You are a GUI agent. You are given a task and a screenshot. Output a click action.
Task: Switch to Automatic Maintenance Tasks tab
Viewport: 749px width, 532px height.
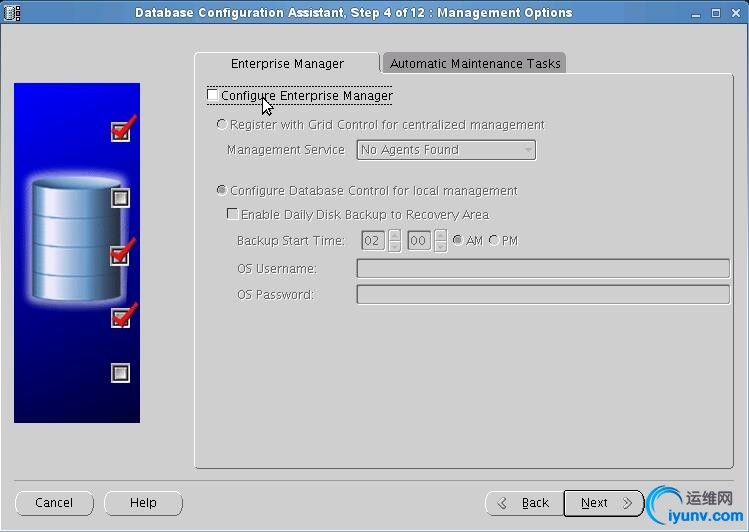[x=475, y=63]
